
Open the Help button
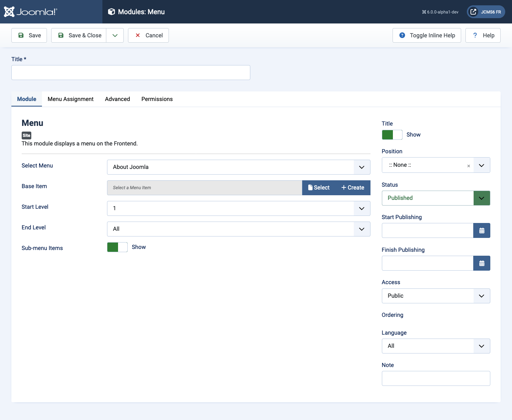tap(483, 35)
